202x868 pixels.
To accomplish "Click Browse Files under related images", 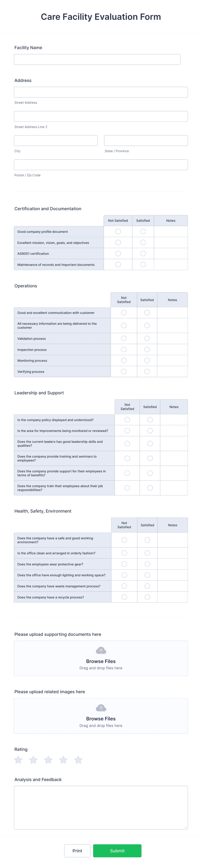I will click(x=101, y=718).
